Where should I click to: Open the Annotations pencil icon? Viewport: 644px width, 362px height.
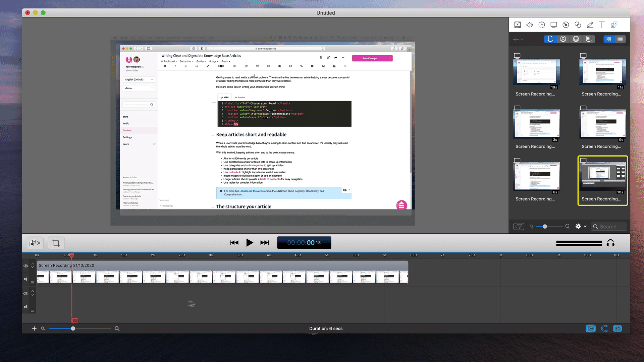tap(590, 25)
